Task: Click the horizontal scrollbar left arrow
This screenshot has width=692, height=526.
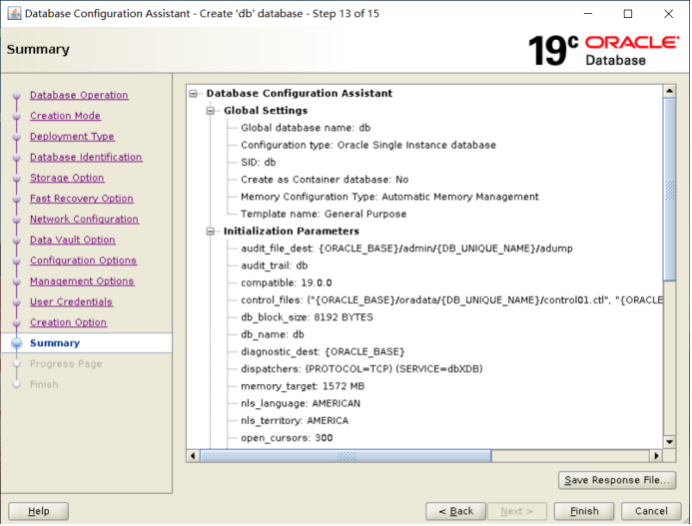Action: [193, 456]
